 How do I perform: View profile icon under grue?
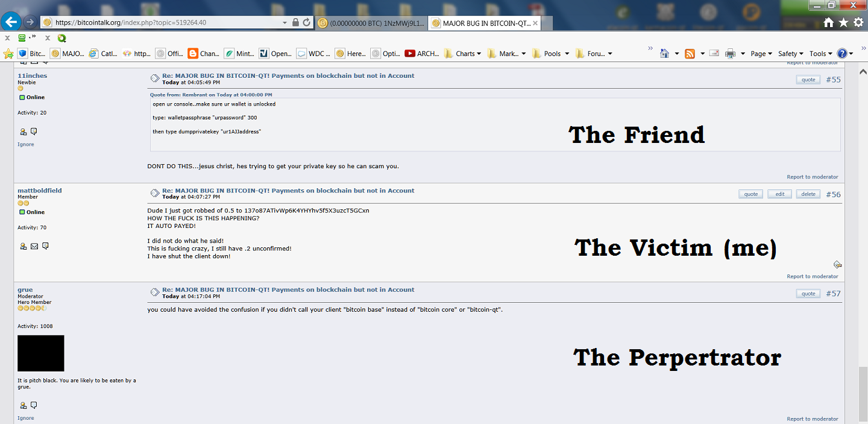(24, 405)
